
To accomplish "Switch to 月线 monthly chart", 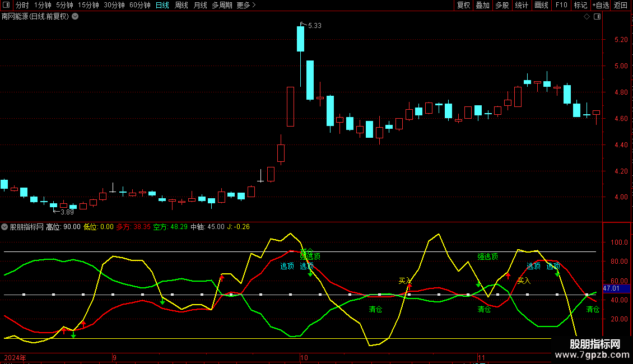I will tap(200, 5).
